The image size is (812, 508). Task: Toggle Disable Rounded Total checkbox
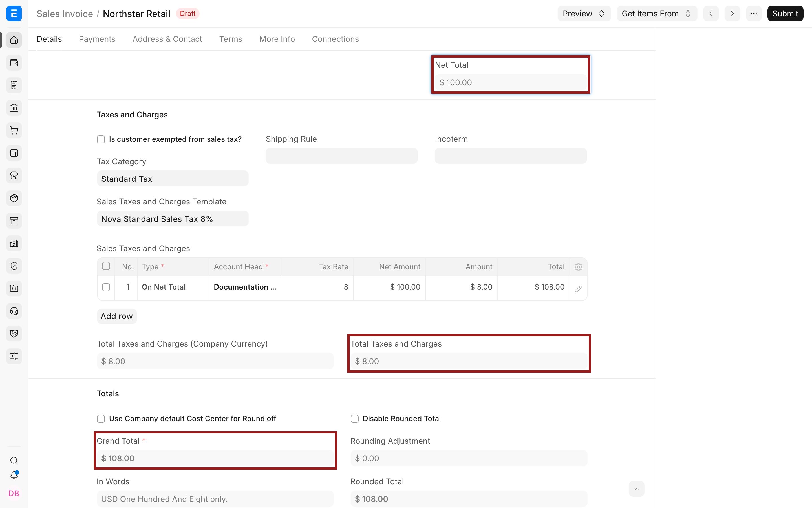[355, 419]
